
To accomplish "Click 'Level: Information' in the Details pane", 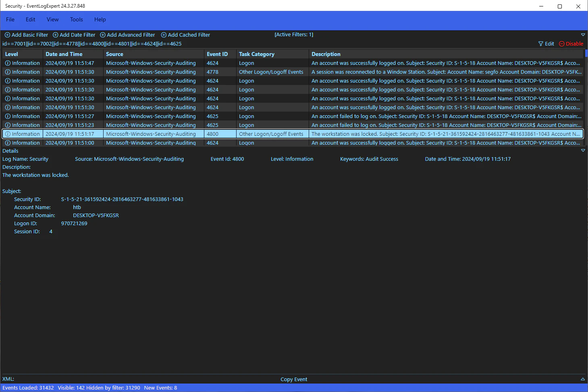I will coord(292,159).
